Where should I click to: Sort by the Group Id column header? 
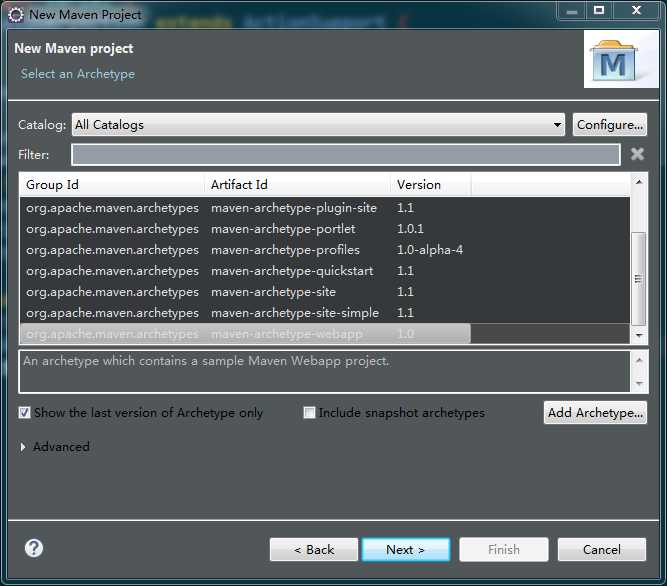pyautogui.click(x=112, y=185)
